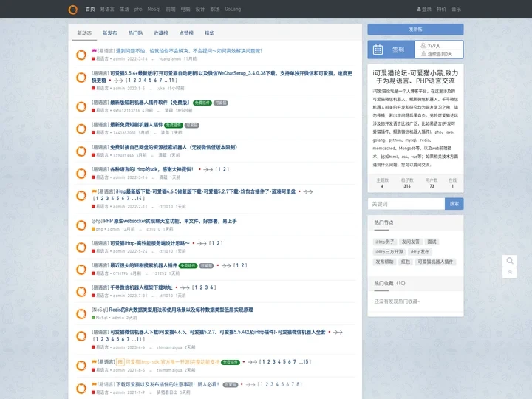Open the 可爱猫机器人插件 node tag
The width and height of the screenshot is (532, 399).
[x=435, y=262]
